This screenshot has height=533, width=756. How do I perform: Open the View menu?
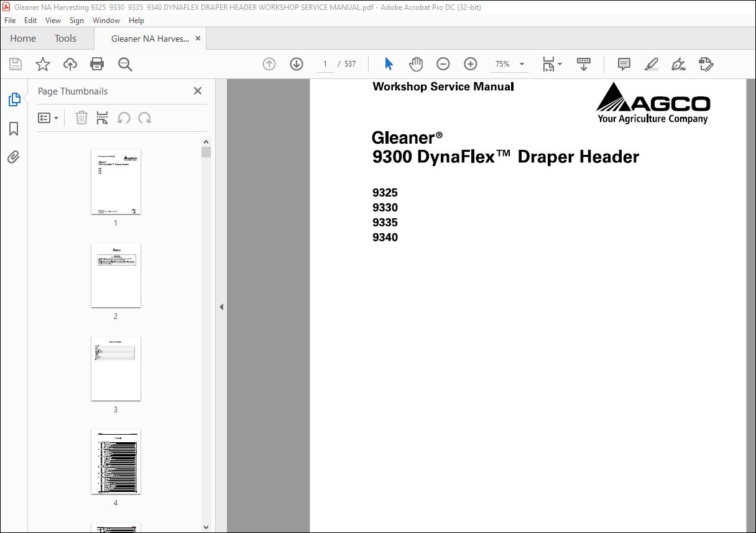click(x=53, y=21)
